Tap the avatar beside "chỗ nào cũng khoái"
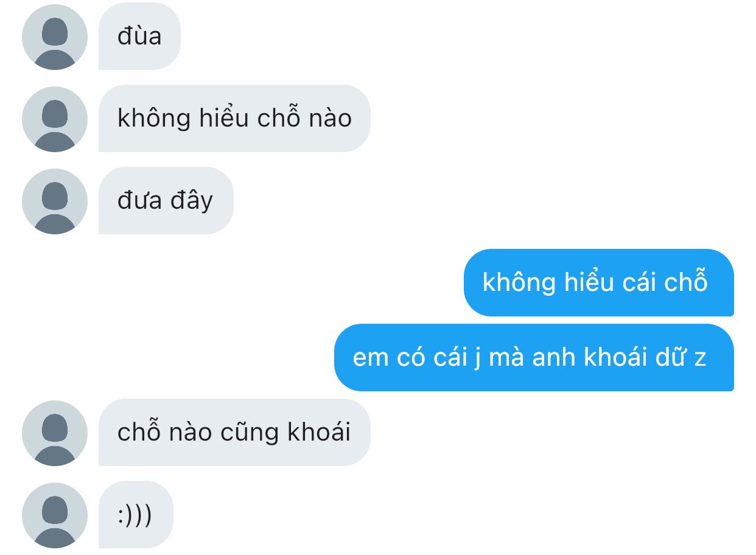Viewport: 756px width, 555px height. click(x=55, y=433)
